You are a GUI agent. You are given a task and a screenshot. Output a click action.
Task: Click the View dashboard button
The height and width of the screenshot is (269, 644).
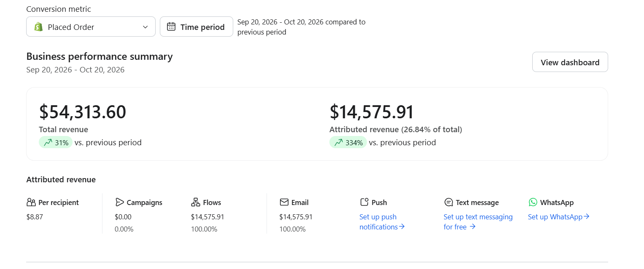tap(570, 62)
